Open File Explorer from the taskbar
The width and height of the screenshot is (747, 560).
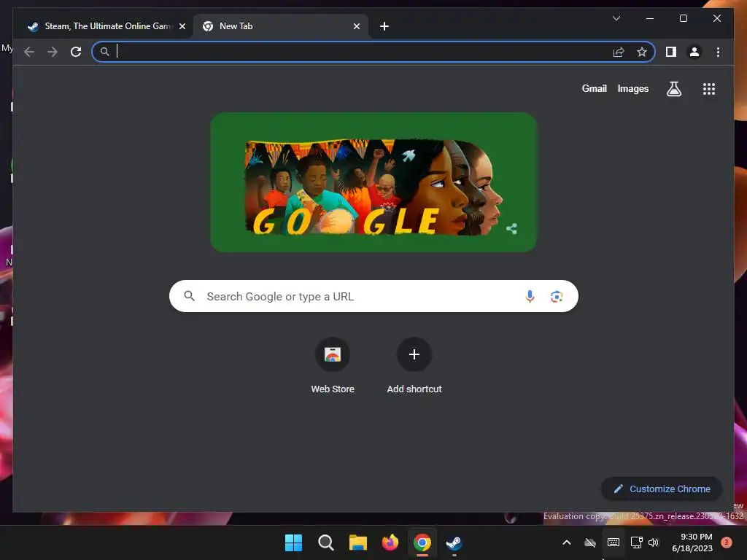click(357, 542)
